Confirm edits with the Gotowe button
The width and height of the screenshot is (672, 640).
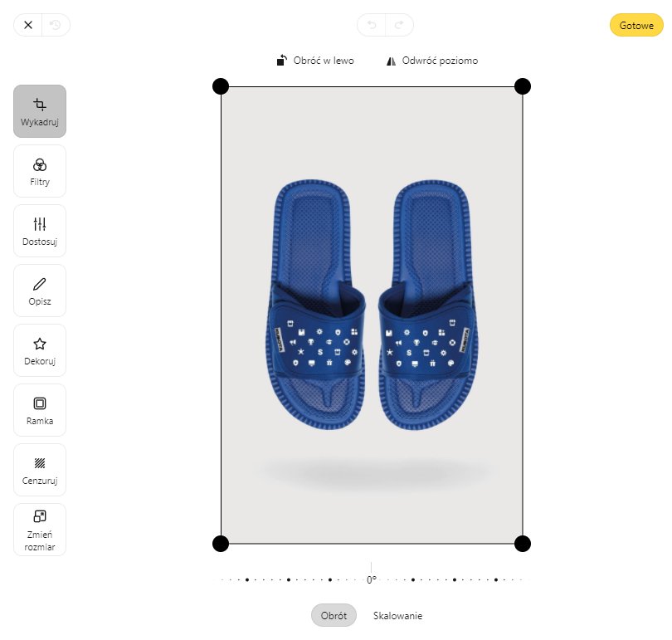click(636, 25)
